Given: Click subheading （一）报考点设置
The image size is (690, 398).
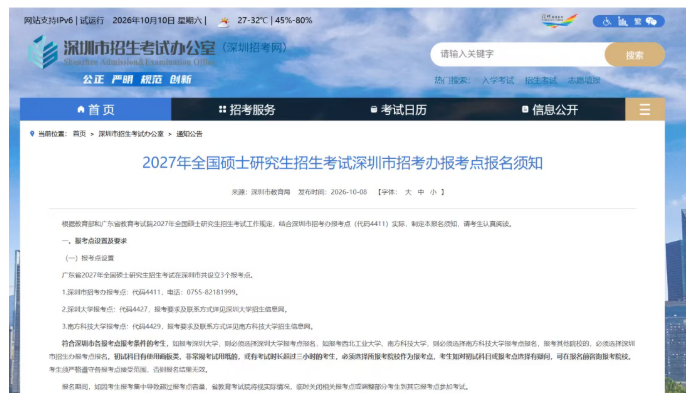Looking at the screenshot, I should pos(89,258).
